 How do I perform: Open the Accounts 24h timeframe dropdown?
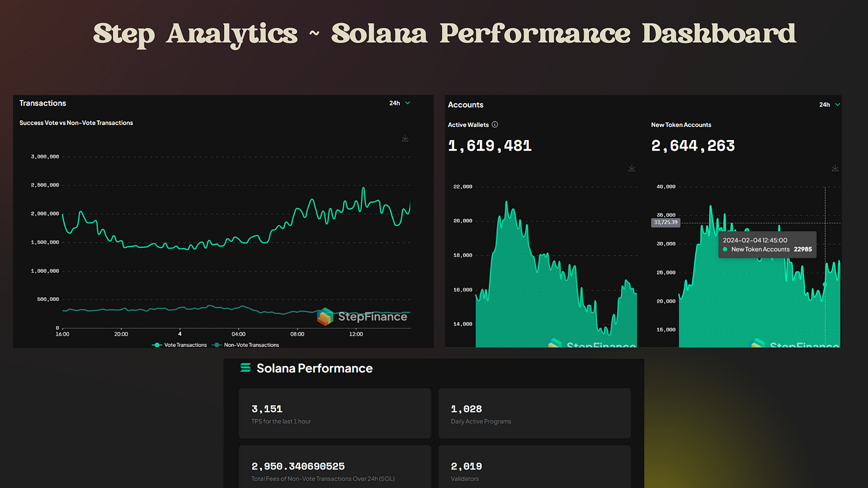tap(829, 104)
